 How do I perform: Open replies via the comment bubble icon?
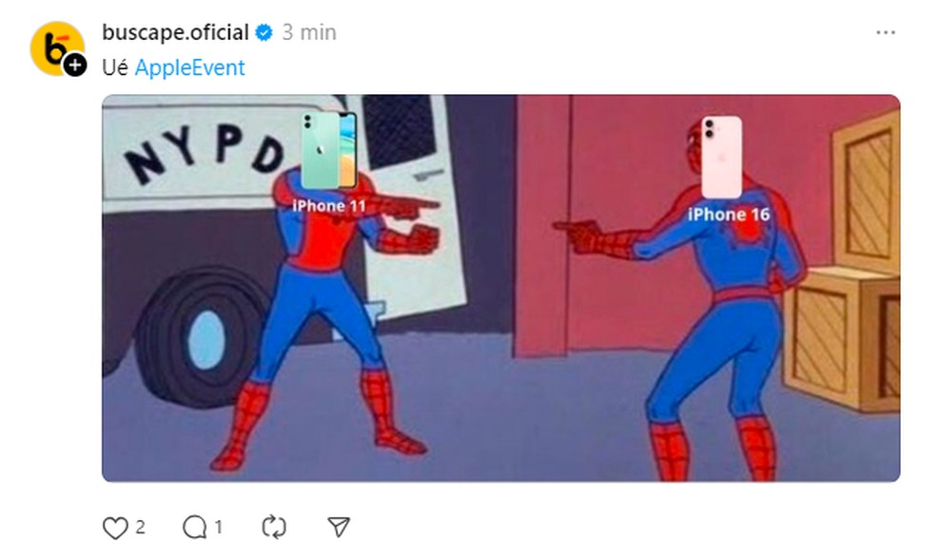coord(195,528)
